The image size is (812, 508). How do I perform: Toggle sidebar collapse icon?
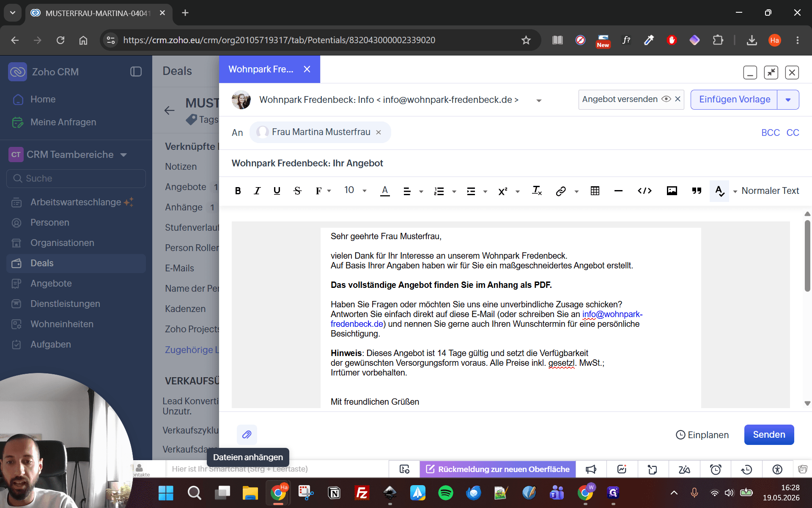(136, 72)
